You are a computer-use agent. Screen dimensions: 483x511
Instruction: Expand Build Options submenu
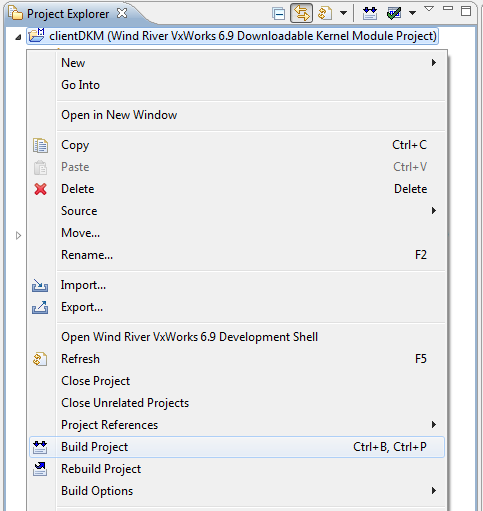237,491
